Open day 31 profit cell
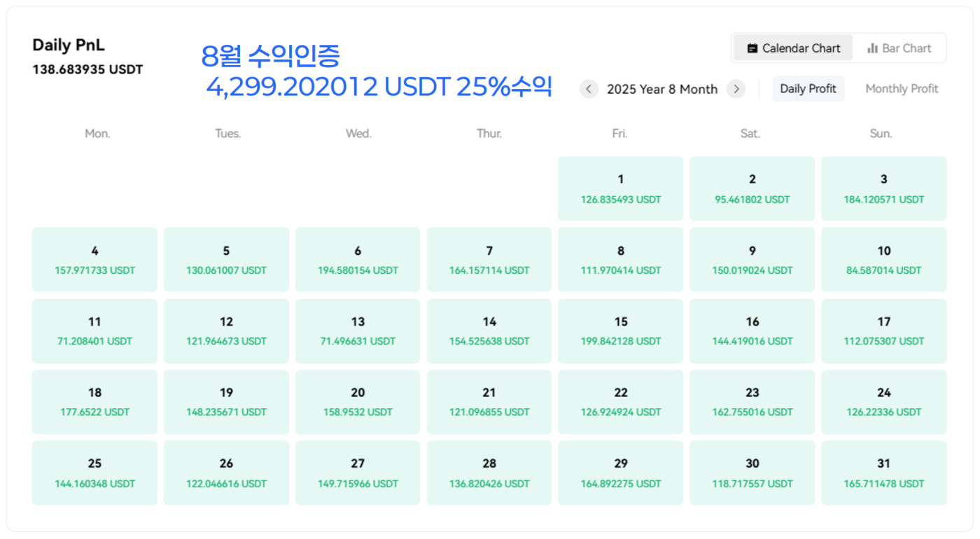The height and width of the screenshot is (539, 980). coord(883,472)
